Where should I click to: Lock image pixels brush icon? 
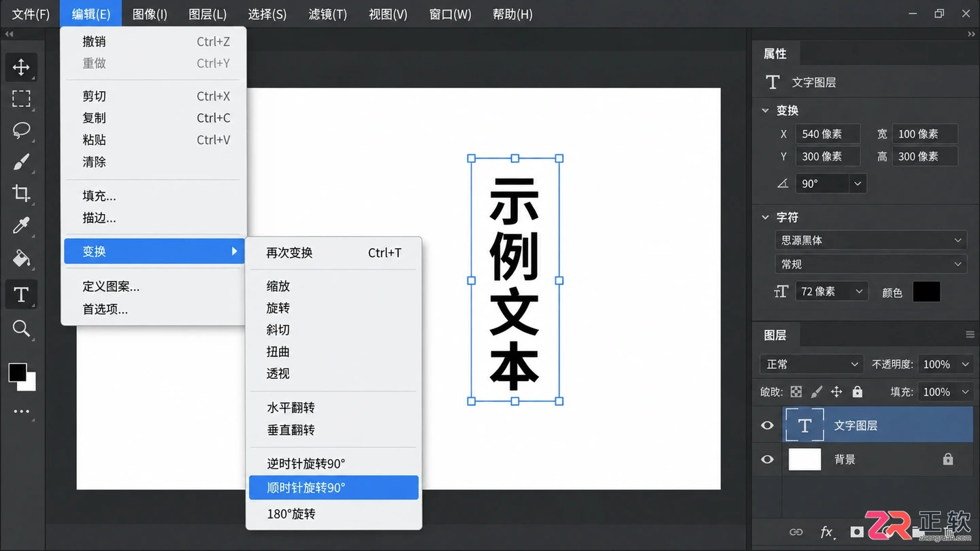(x=817, y=392)
